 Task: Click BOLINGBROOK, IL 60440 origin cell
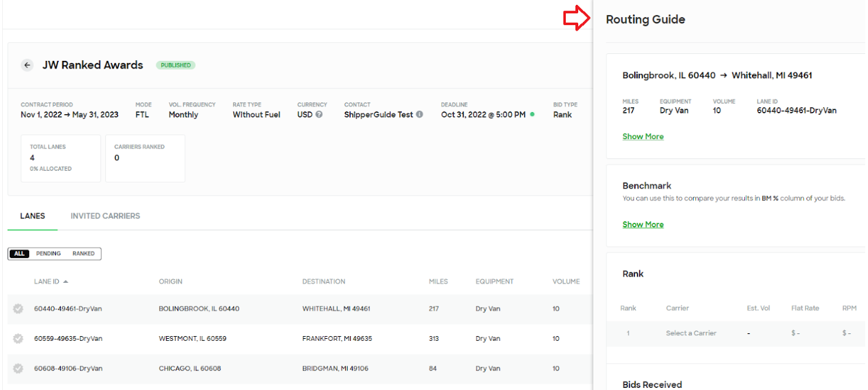tap(199, 309)
